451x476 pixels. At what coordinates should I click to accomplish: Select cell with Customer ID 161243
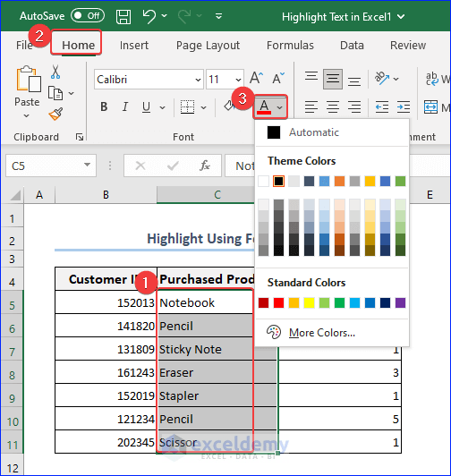point(106,372)
